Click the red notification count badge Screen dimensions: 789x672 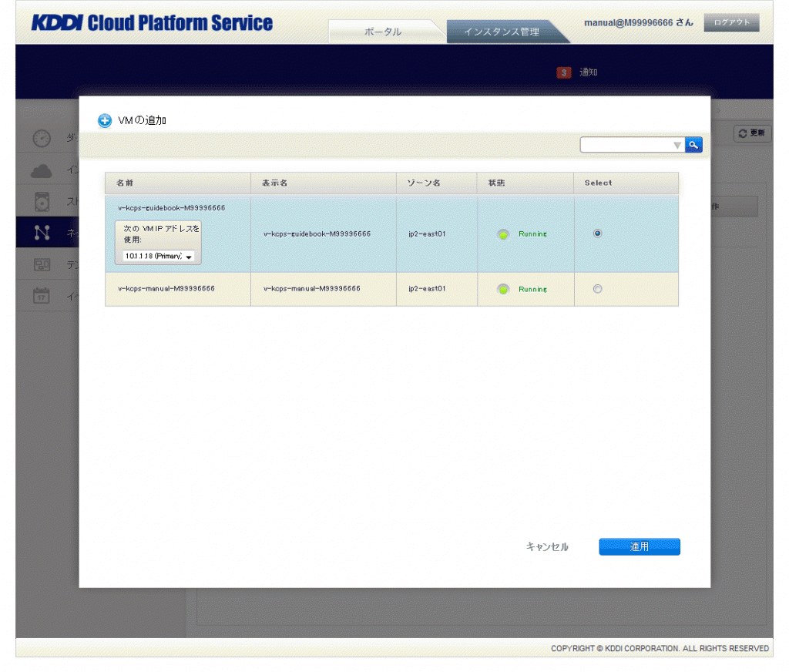(563, 73)
